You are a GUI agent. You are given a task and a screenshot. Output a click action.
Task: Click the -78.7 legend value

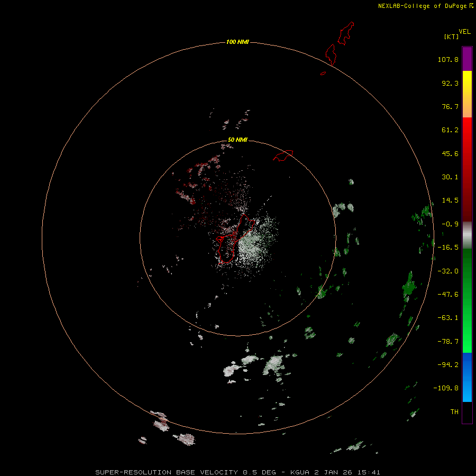point(448,342)
